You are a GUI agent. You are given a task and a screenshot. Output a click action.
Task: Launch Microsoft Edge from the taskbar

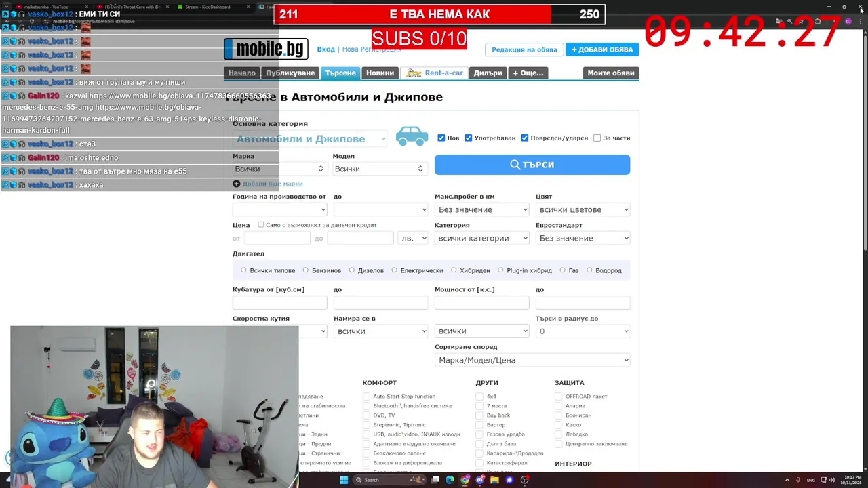click(450, 480)
